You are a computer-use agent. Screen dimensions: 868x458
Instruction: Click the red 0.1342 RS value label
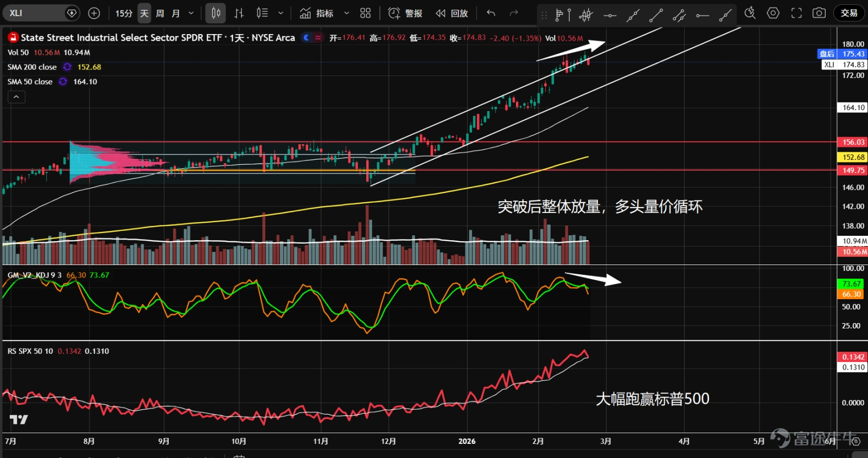pos(853,357)
